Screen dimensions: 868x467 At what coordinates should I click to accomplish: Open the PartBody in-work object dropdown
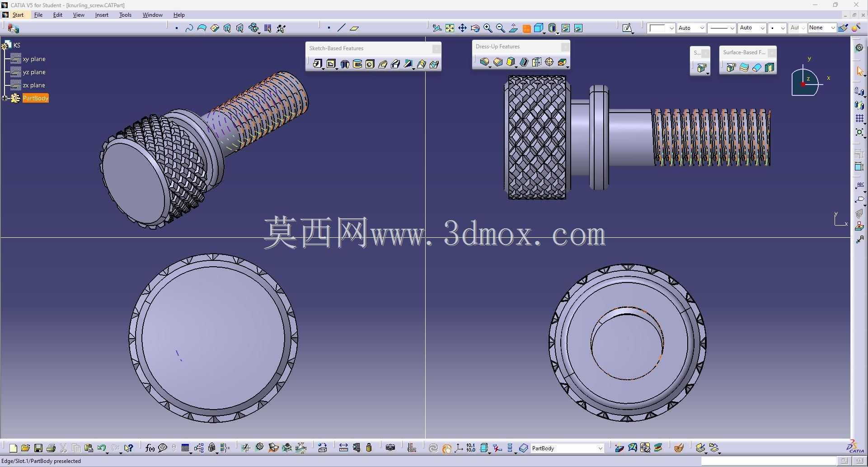[x=600, y=448]
